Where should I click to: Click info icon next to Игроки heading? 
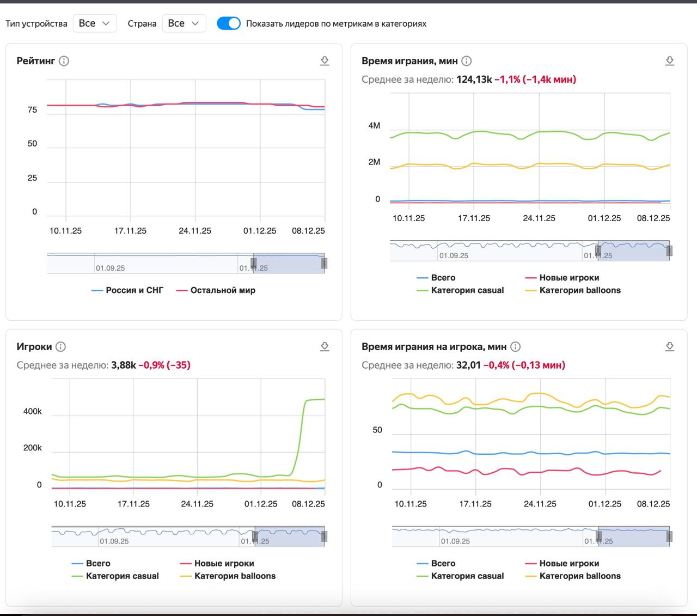(61, 347)
